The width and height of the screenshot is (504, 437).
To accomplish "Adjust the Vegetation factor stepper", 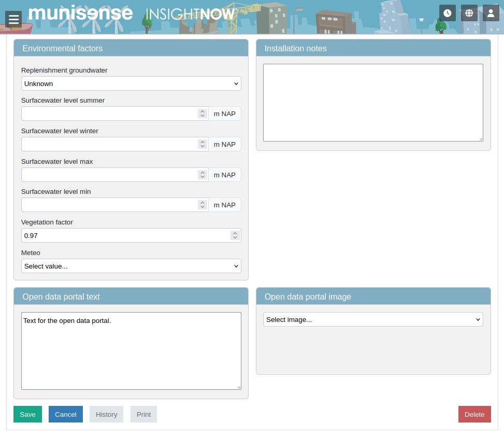I will [235, 235].
